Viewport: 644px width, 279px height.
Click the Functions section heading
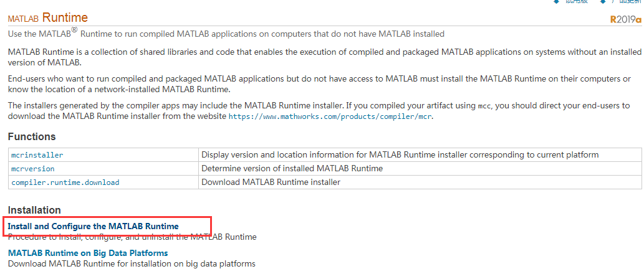(32, 136)
